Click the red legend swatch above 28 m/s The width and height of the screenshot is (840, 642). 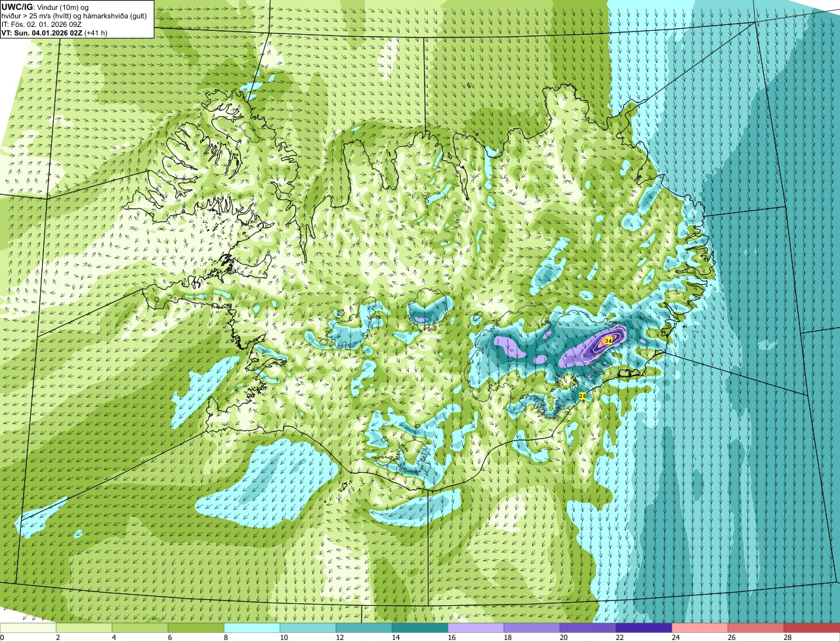(812, 628)
